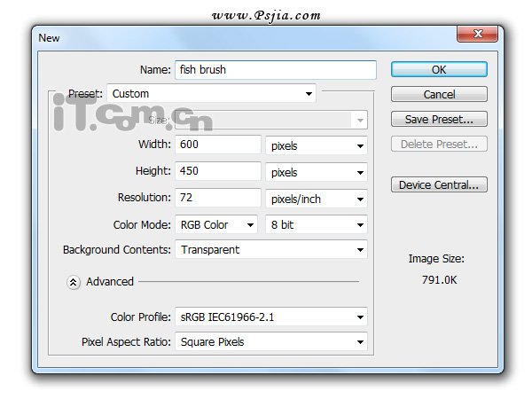This screenshot has height=399, width=532.
Task: Click the Background Contents label
Action: pyautogui.click(x=117, y=250)
